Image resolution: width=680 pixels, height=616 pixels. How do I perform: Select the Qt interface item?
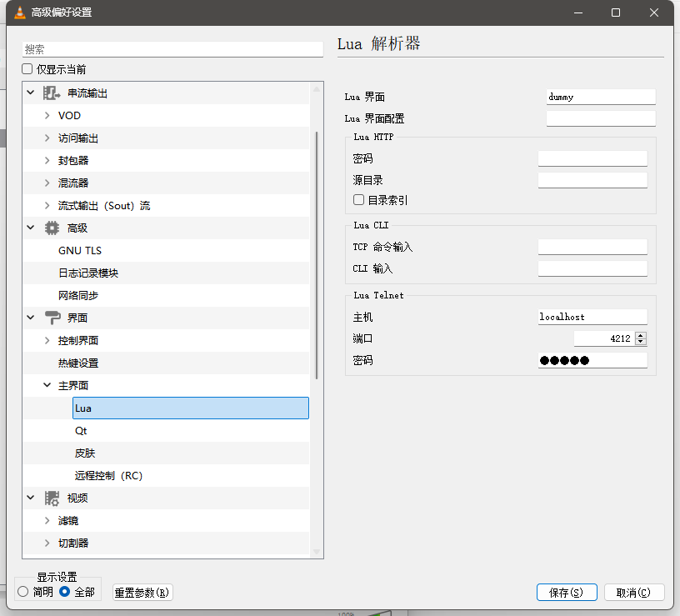[81, 431]
